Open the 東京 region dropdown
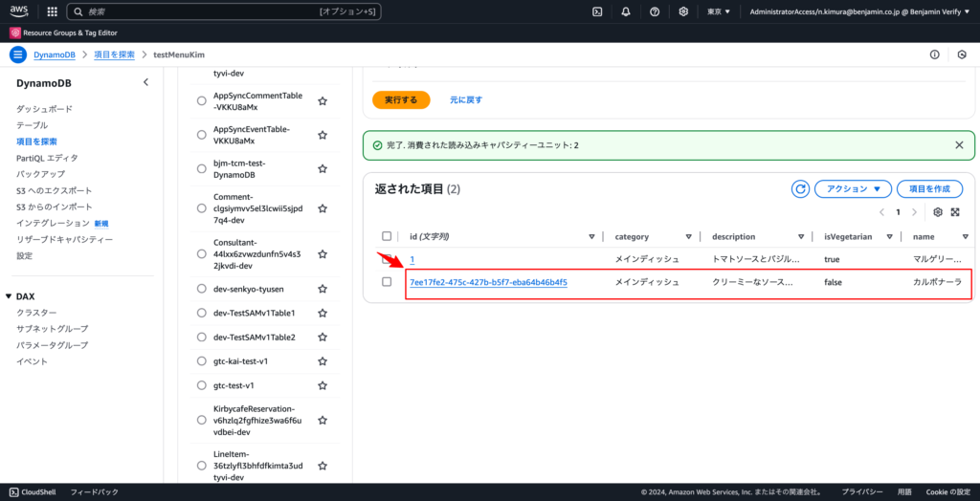This screenshot has height=501, width=980. pyautogui.click(x=718, y=11)
